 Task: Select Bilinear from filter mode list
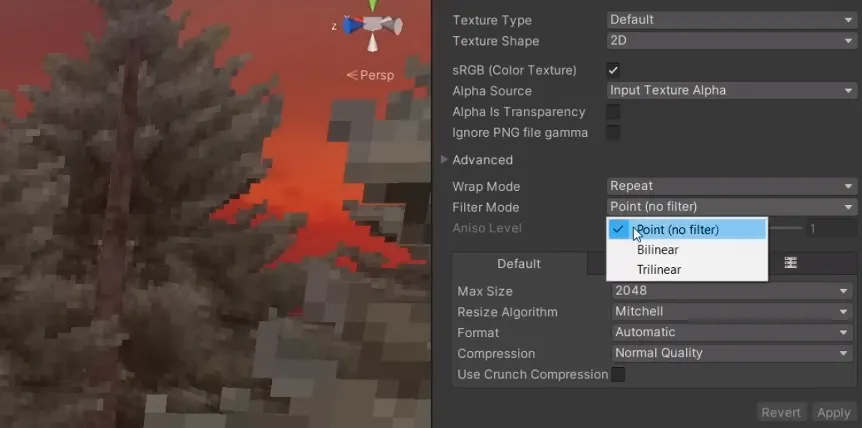[x=657, y=250]
